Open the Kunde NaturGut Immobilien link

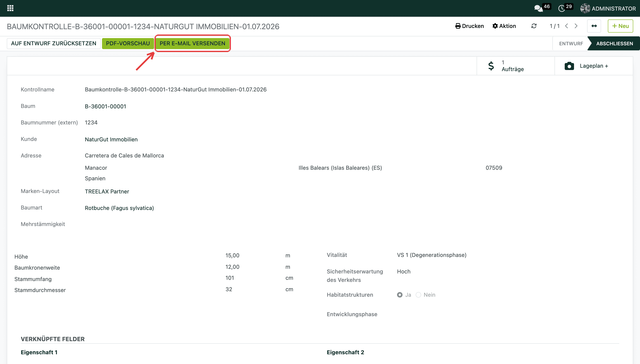click(111, 139)
